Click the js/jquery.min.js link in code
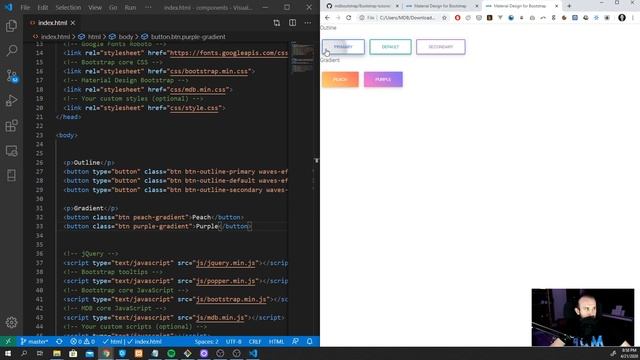Viewport: 640px width, 360px height. 226,263
